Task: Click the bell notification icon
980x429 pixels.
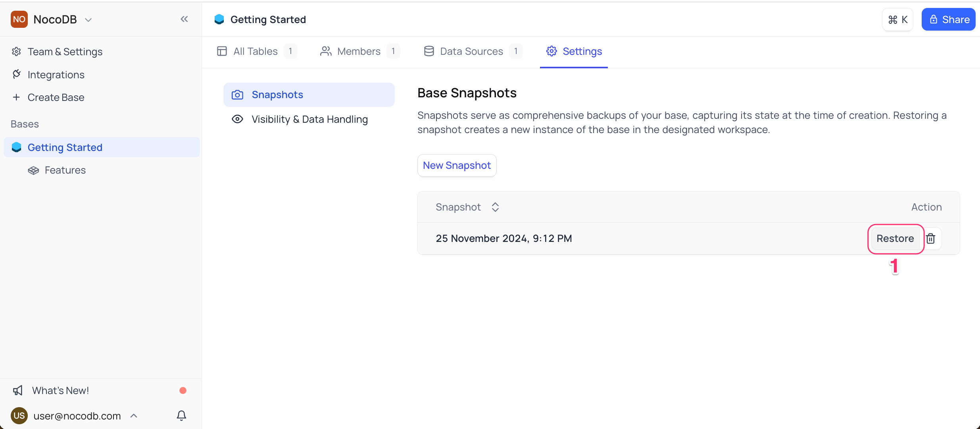Action: (181, 415)
